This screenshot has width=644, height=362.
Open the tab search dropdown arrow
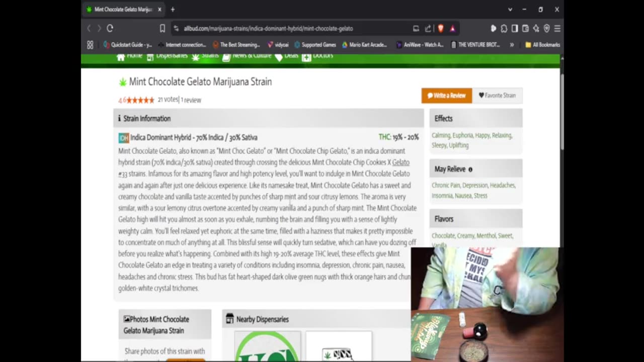point(510,10)
